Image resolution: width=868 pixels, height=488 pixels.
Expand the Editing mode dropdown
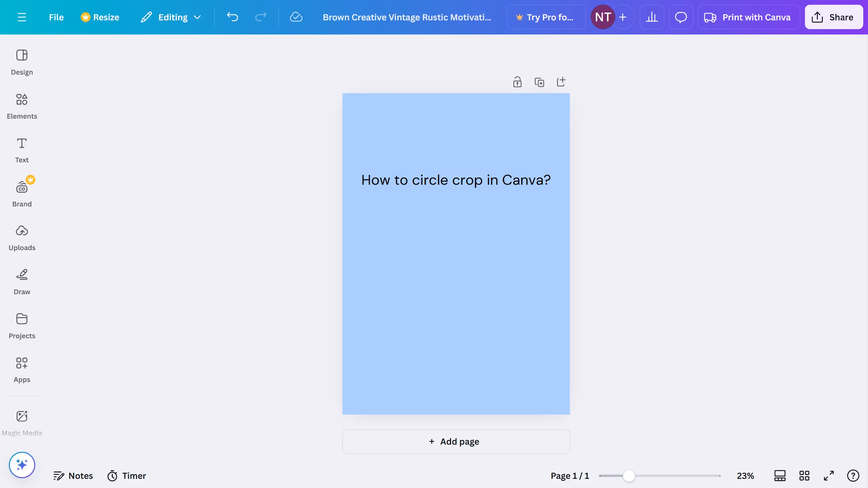coord(171,17)
